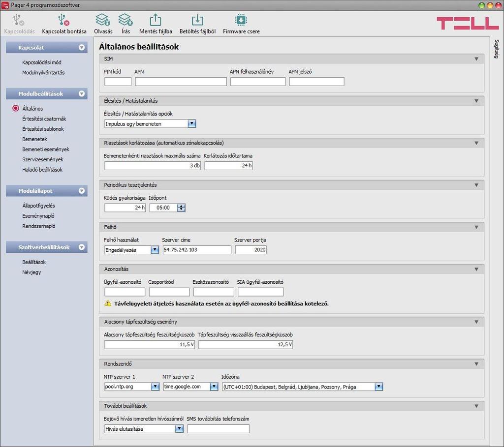Click Betöltés fájlból load-from-file icon
This screenshot has width=504, height=447.
[x=197, y=20]
